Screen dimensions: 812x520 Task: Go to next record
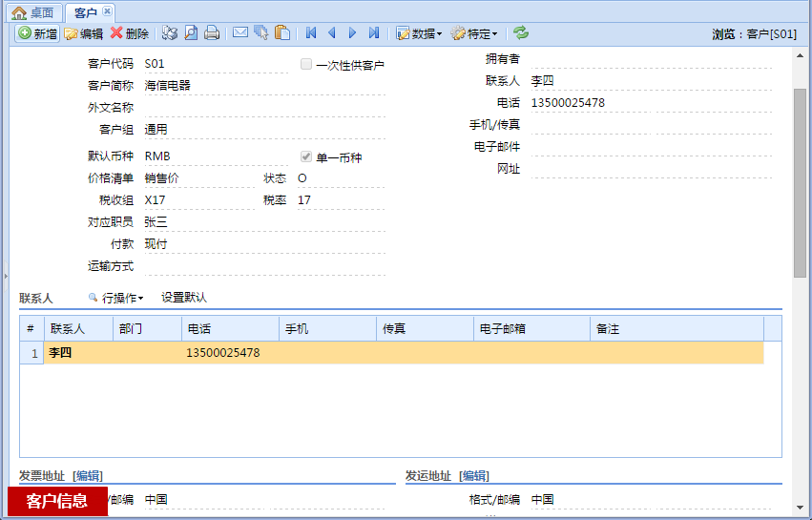point(353,33)
